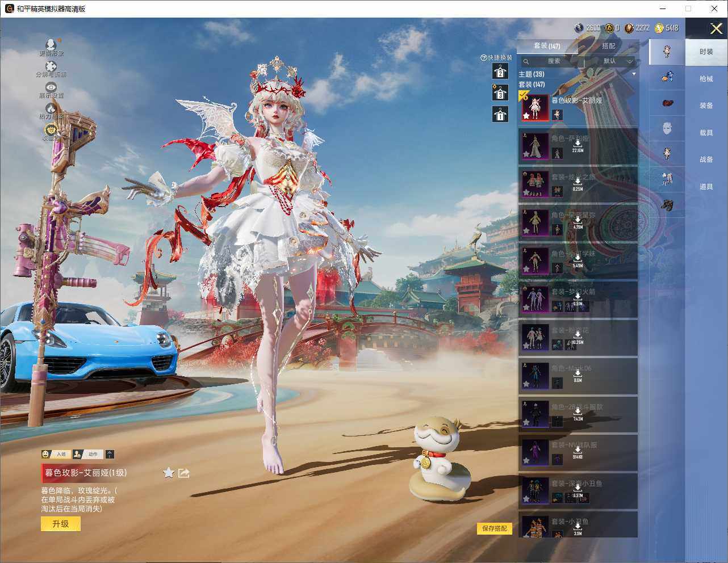Click the 5418 gold coin counter
Viewport: 728px width, 563px height.
click(x=666, y=28)
